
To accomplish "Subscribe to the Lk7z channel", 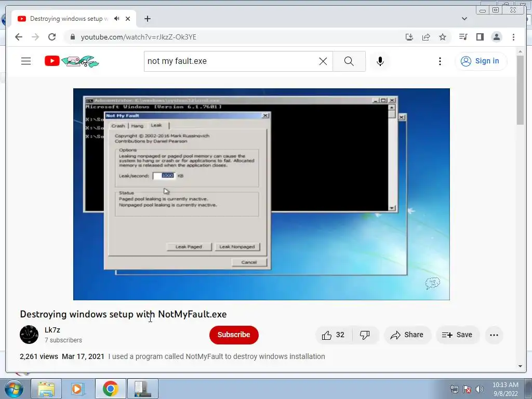I will [234, 335].
